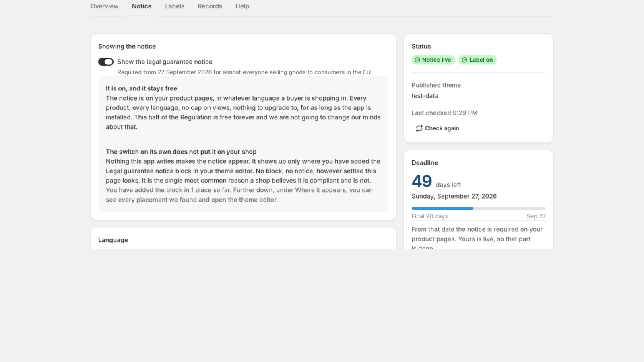Click the Notice live status badge

[x=433, y=60]
